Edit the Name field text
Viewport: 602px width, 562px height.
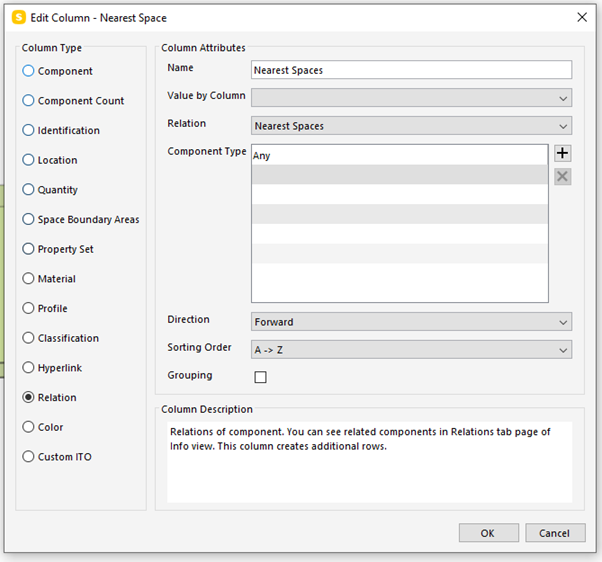tap(411, 70)
